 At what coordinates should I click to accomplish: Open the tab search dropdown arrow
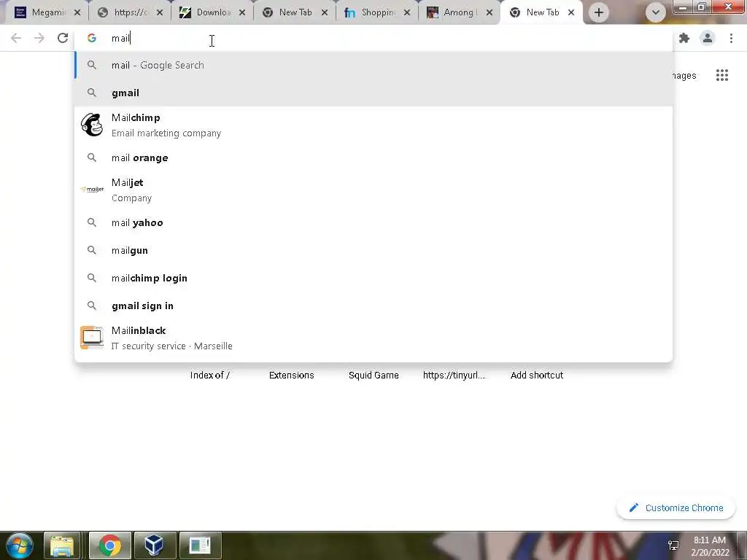[x=656, y=13]
